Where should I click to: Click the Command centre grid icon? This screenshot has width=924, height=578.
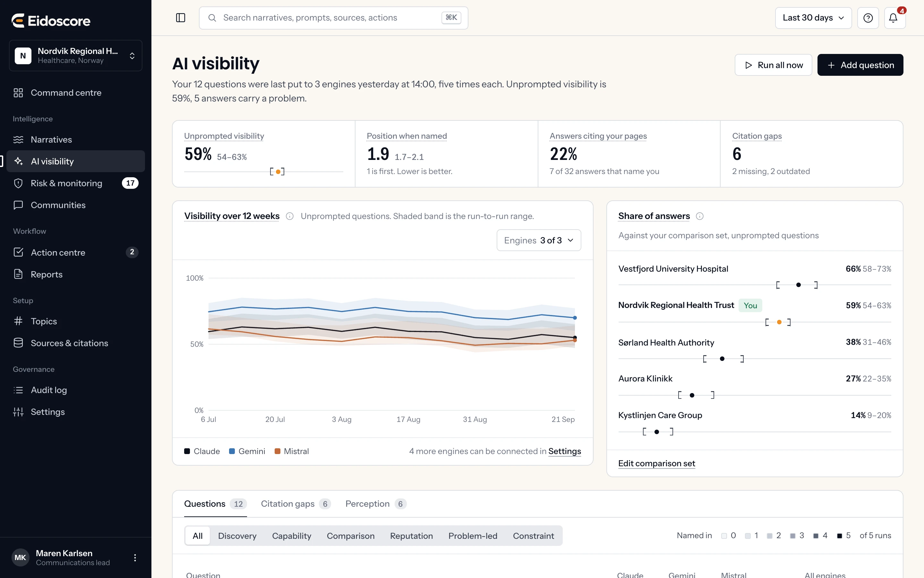click(18, 92)
